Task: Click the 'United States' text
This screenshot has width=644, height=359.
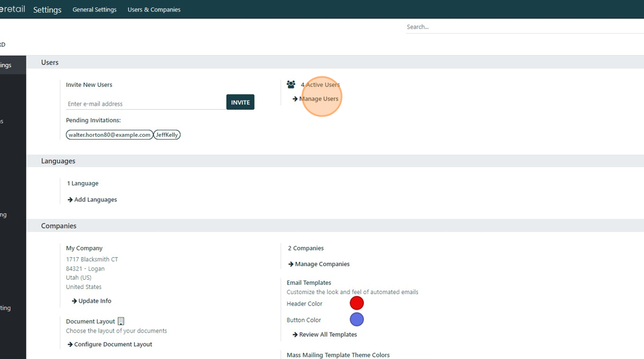Action: click(83, 287)
